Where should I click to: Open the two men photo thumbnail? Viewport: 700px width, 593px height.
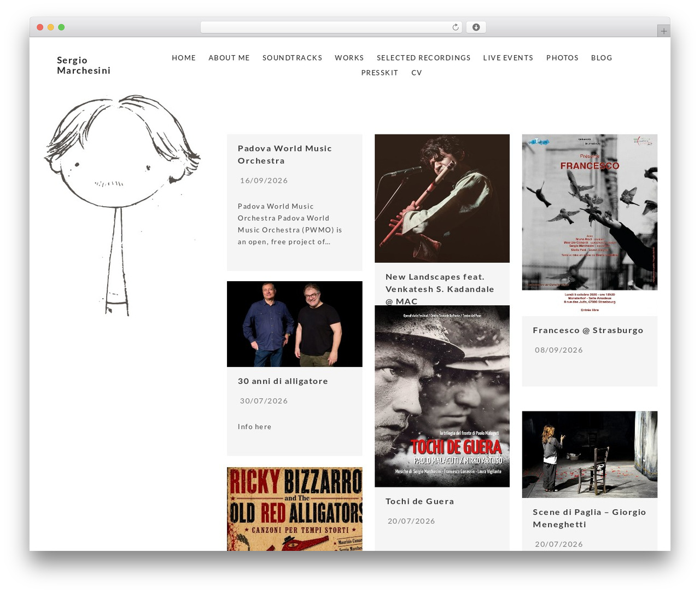tap(294, 324)
